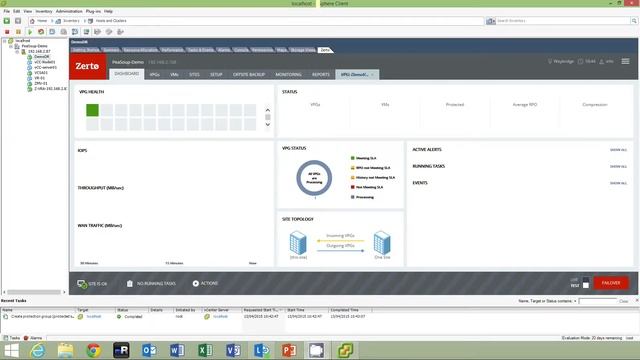The width and height of the screenshot is (640, 360).
Task: Click Show All next to Running Tasks
Action: click(618, 167)
